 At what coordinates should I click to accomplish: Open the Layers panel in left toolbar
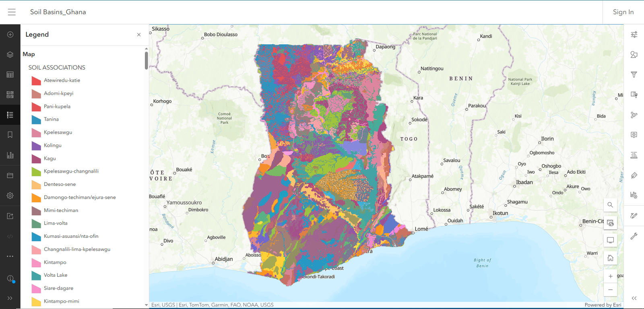point(10,55)
